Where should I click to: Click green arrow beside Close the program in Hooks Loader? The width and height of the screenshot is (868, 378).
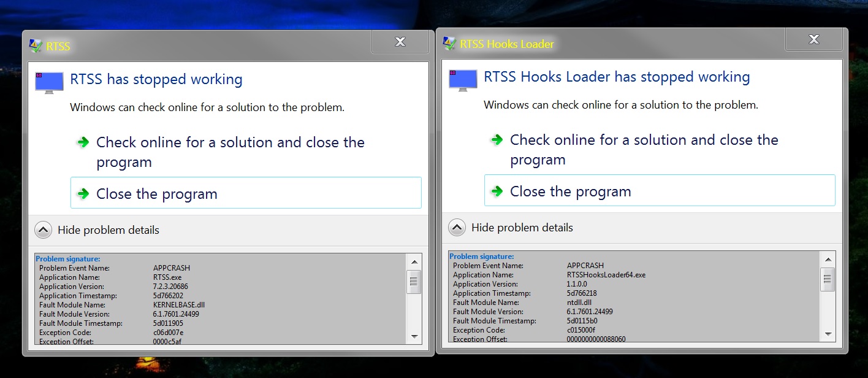coord(497,191)
